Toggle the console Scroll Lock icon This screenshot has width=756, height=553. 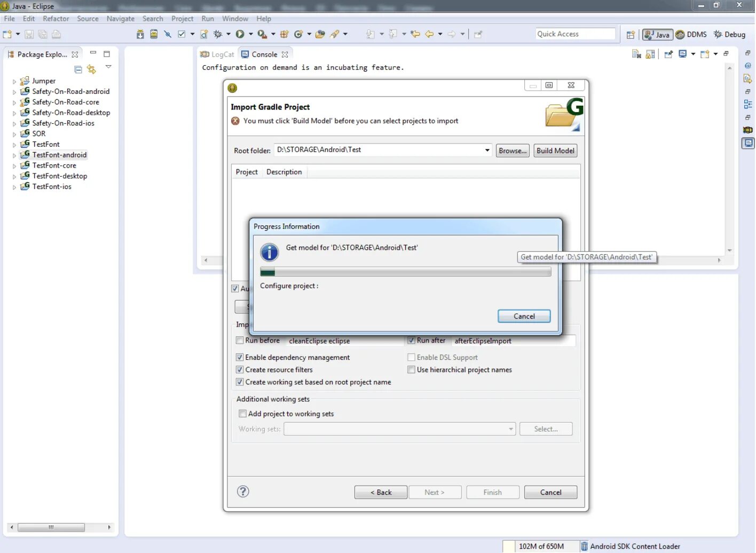pyautogui.click(x=650, y=54)
